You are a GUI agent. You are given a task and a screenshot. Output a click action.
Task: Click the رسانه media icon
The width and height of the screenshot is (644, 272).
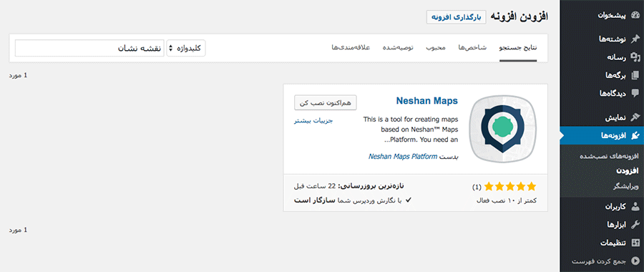(x=635, y=57)
